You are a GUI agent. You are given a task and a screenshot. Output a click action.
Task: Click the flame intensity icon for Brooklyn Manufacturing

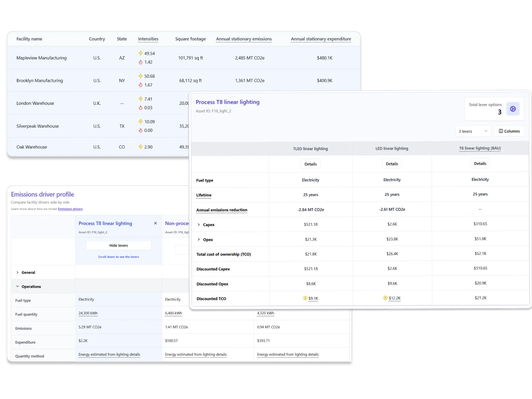pyautogui.click(x=140, y=85)
